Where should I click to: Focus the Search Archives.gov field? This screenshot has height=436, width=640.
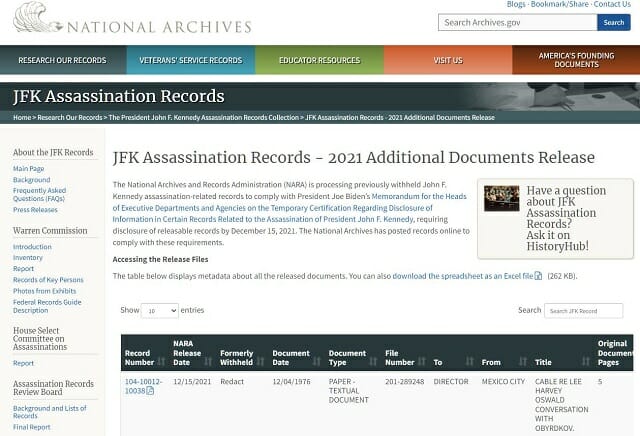pos(518,22)
